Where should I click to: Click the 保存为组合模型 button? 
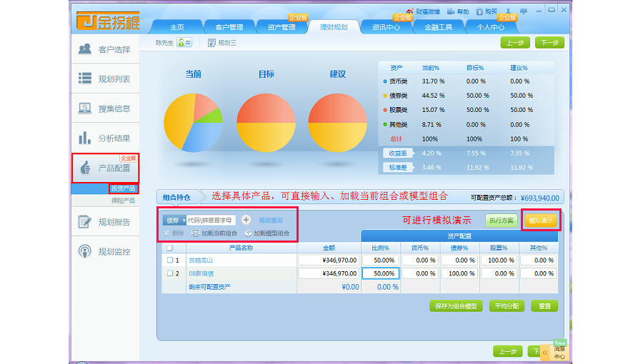click(456, 306)
